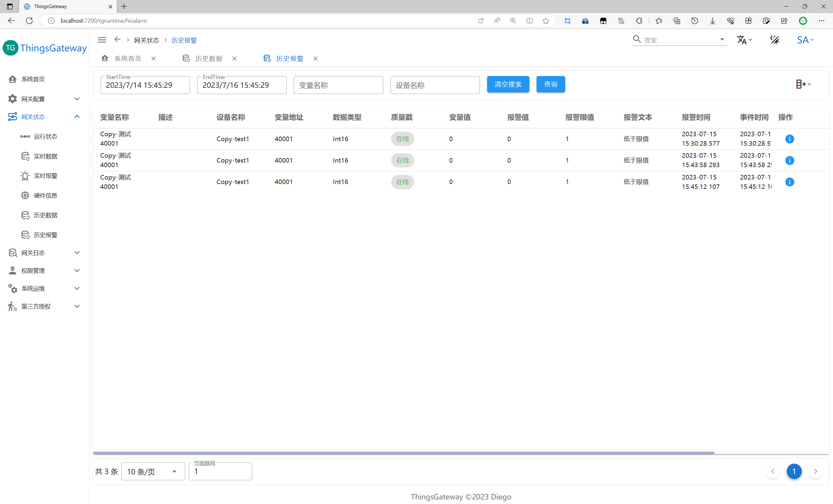Open the SA user account dropdown

pyautogui.click(x=805, y=40)
